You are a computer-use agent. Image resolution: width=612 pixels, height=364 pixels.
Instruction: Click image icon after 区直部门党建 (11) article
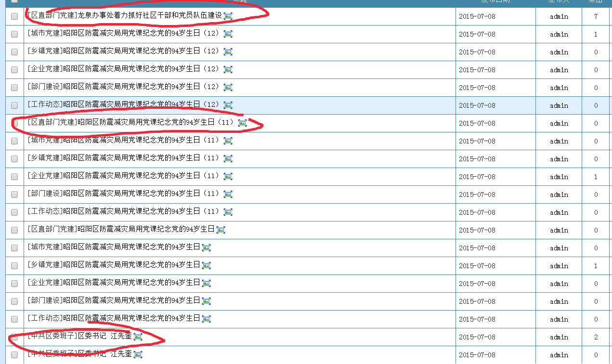[x=242, y=123]
